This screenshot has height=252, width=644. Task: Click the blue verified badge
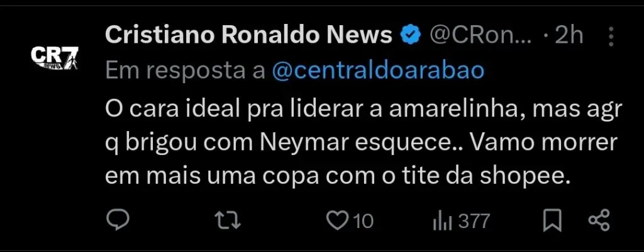[x=412, y=36]
